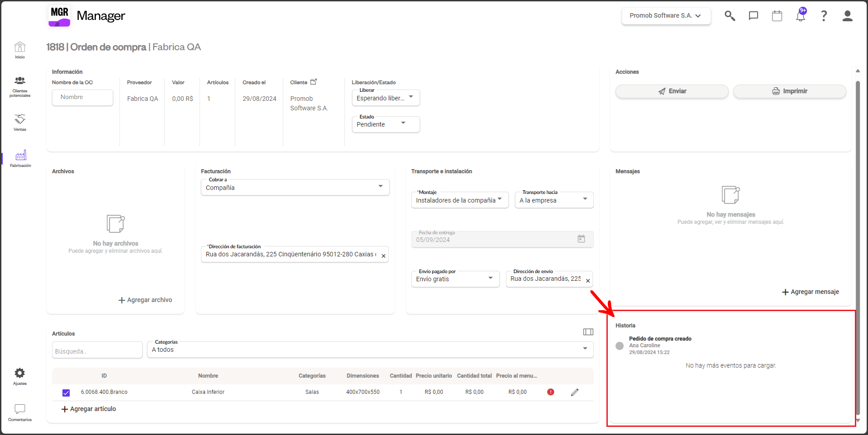The height and width of the screenshot is (435, 868).
Task: Open the user profile icon
Action: coord(848,16)
